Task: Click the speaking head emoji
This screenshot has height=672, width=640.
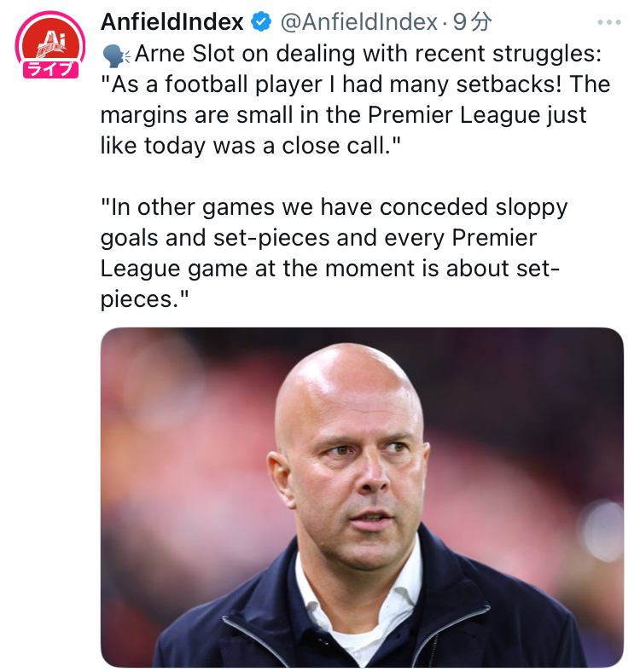Action: 115,55
